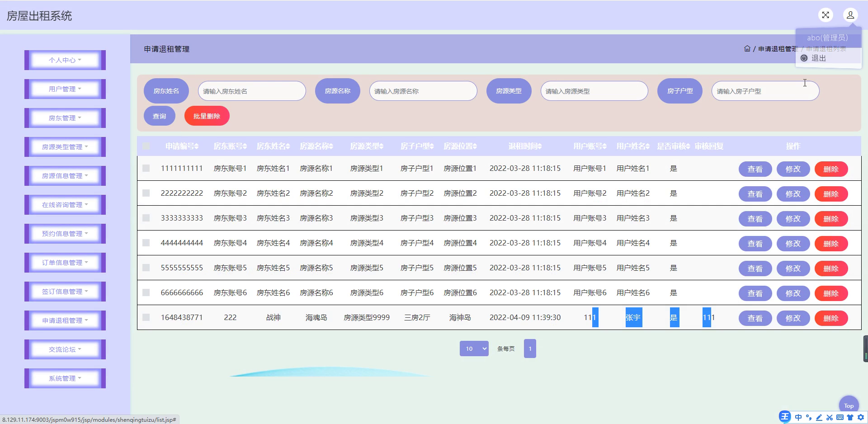Sort table by 房子户型 column arrows
This screenshot has height=424, width=868.
click(432, 146)
